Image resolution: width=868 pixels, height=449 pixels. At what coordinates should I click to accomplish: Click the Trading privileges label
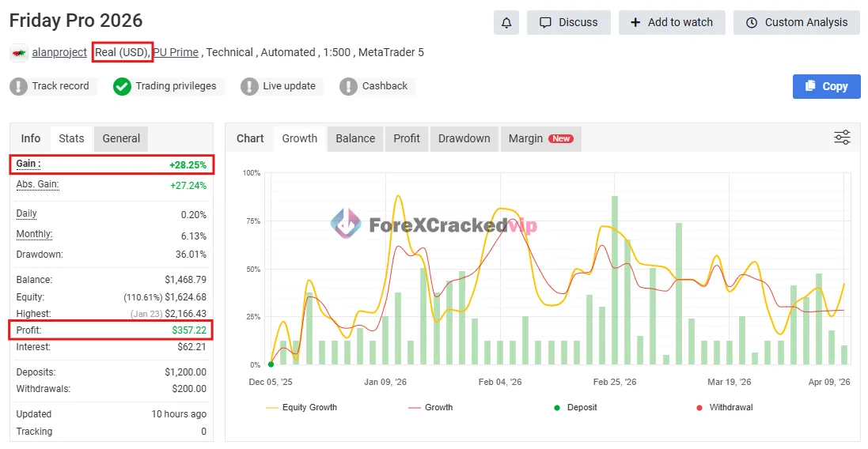coord(176,85)
